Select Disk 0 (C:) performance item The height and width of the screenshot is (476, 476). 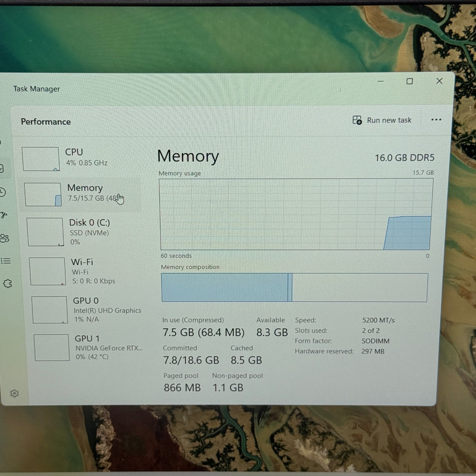tap(84, 232)
